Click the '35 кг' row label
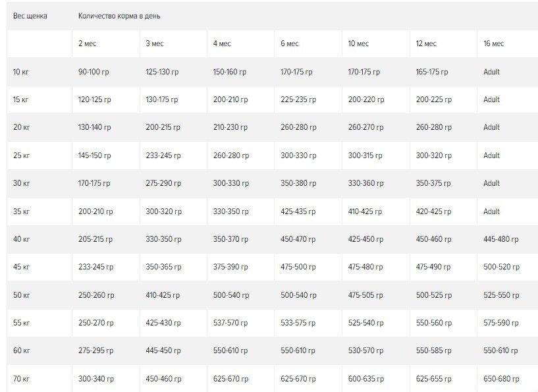 21,211
